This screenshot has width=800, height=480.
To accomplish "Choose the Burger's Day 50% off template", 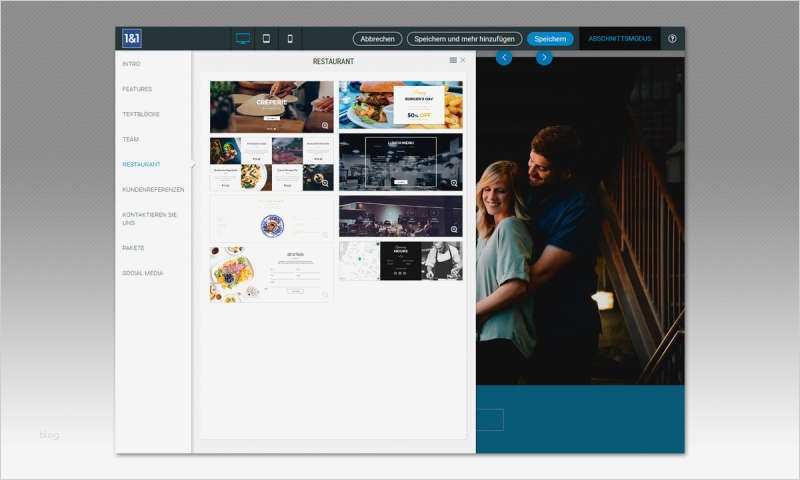I will click(x=401, y=105).
